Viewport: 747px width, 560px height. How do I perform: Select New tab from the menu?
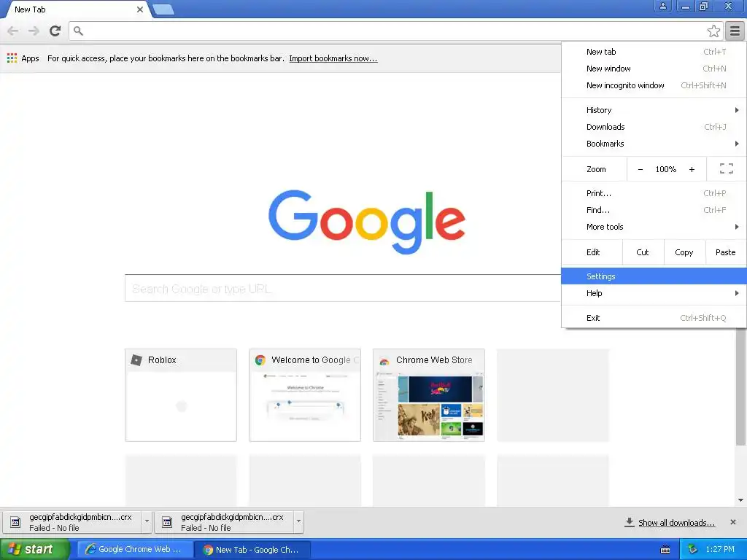(x=654, y=52)
